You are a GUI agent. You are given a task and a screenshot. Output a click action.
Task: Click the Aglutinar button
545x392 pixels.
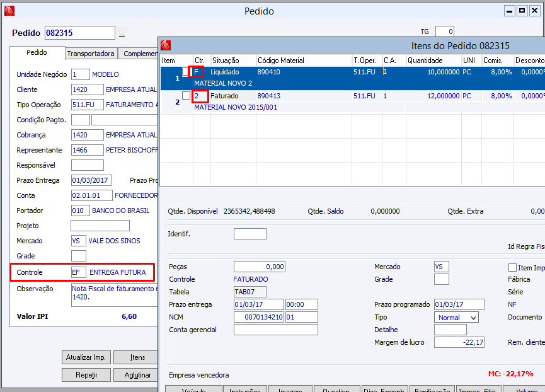coord(136,375)
